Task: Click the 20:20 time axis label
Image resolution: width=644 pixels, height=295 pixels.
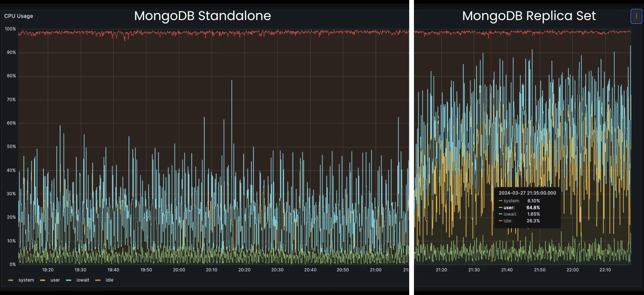Action: click(244, 270)
